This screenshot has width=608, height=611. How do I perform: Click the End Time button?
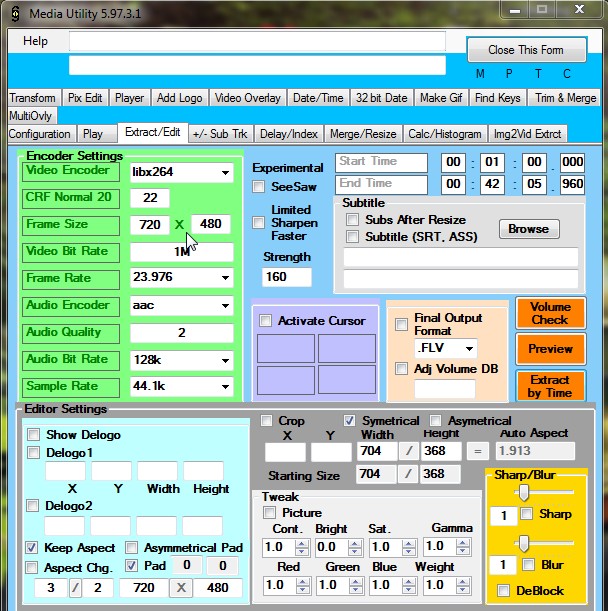coord(381,185)
